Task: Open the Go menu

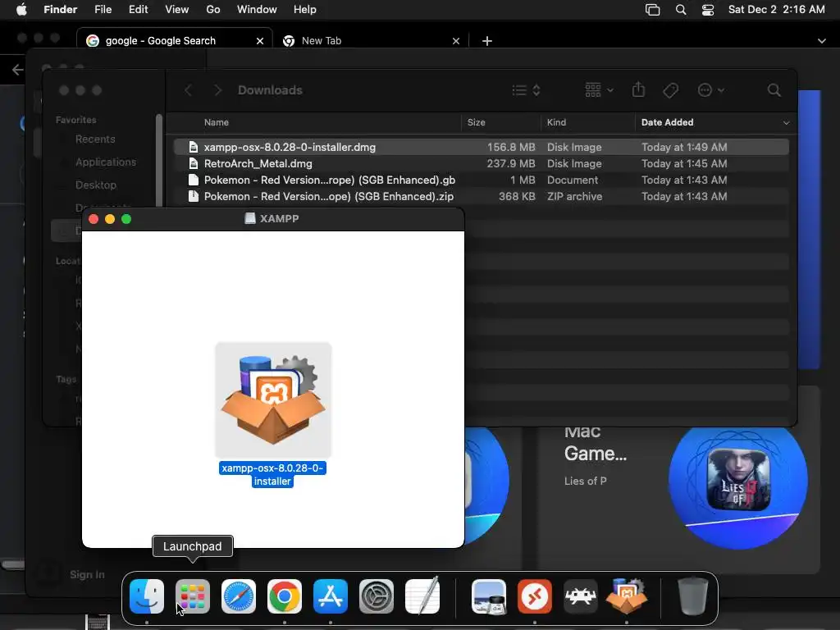Action: 213,10
